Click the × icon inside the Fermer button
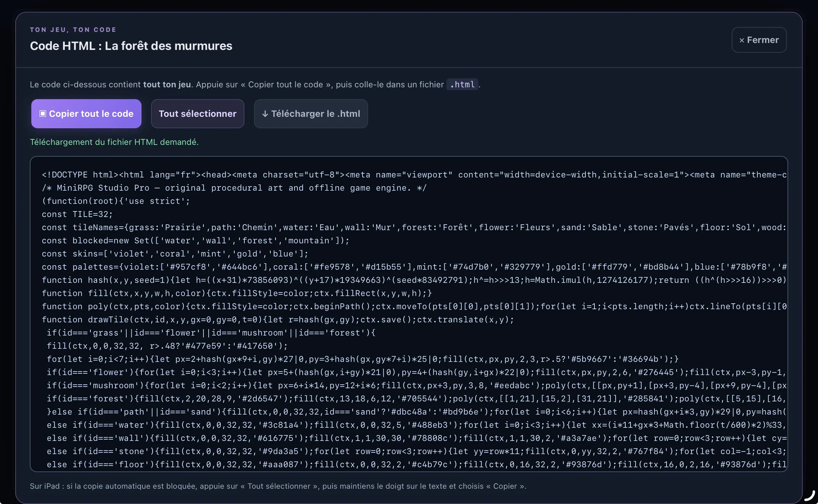The width and height of the screenshot is (818, 504). pos(742,41)
